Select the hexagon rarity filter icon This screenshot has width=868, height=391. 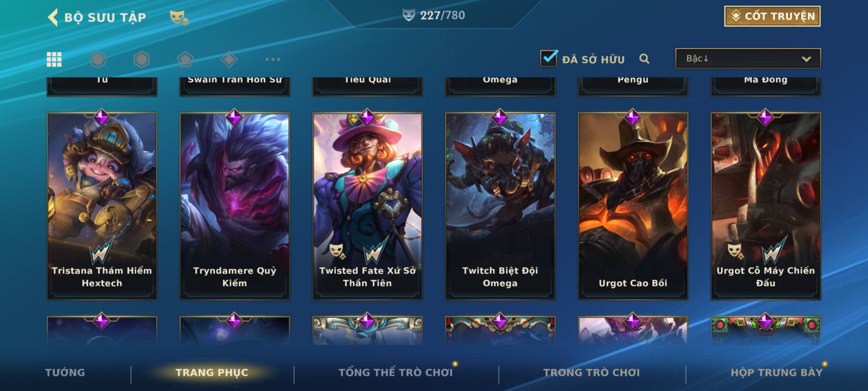[141, 59]
